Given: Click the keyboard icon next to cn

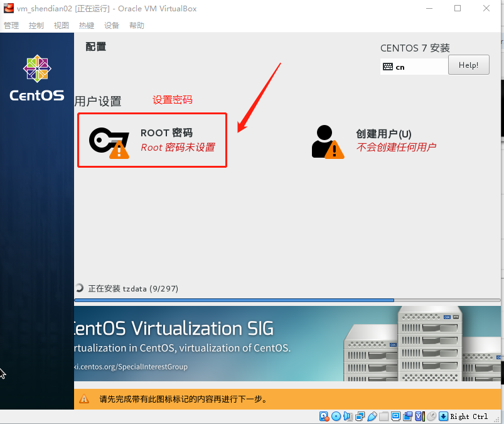Looking at the screenshot, I should click(388, 67).
